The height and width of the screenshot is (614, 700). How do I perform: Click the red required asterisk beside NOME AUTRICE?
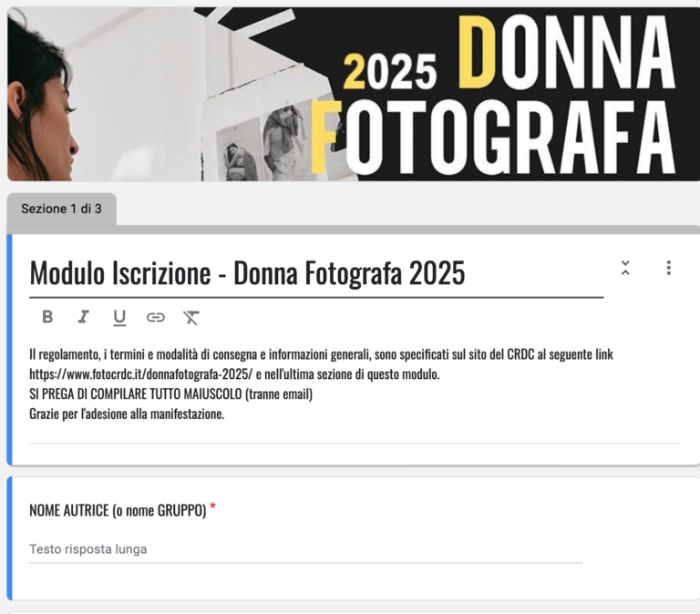213,507
